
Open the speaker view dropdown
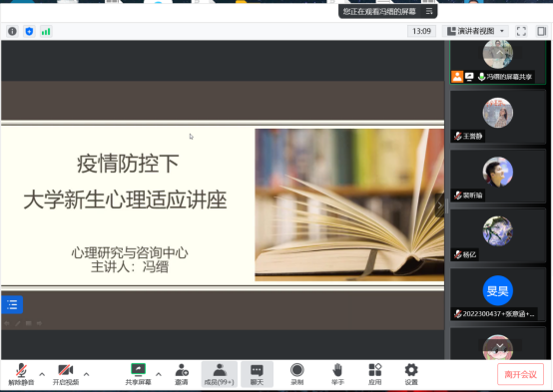click(475, 31)
